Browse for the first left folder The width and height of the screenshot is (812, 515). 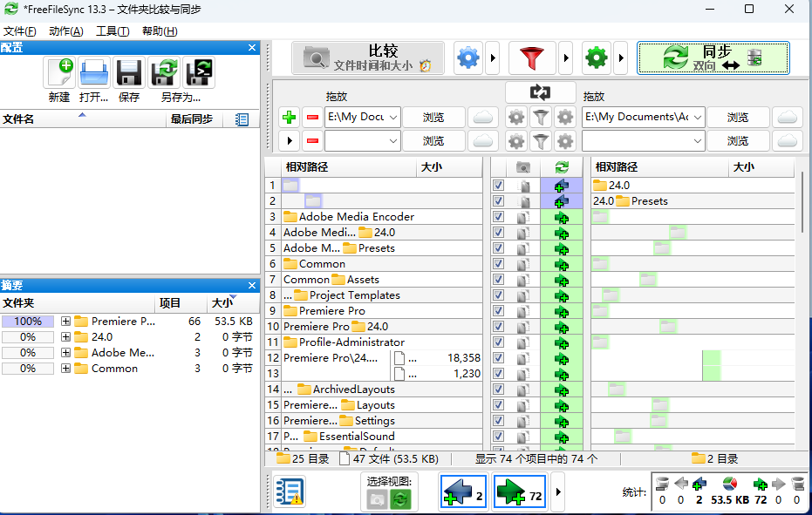pos(433,118)
